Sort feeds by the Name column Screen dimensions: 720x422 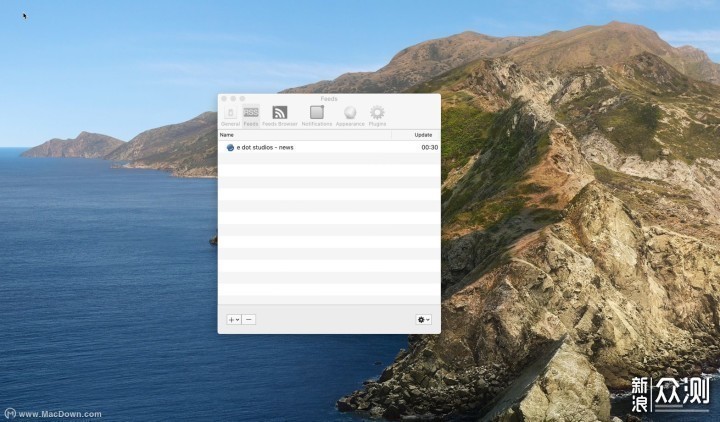(x=304, y=135)
